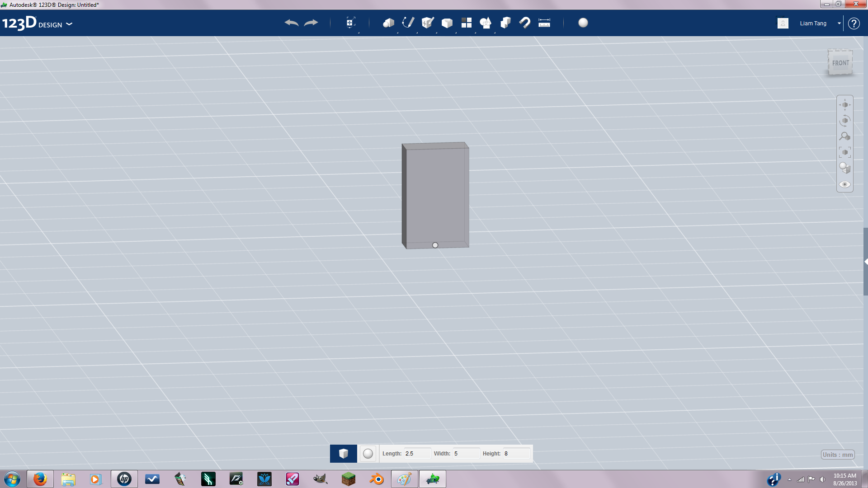This screenshot has height=488, width=868.
Task: Open Blender from the taskbar
Action: tap(377, 479)
